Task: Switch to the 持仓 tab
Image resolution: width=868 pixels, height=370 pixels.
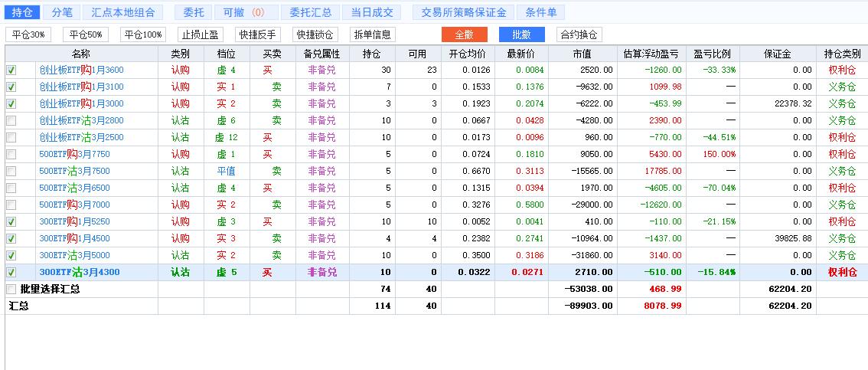Action: [x=22, y=12]
